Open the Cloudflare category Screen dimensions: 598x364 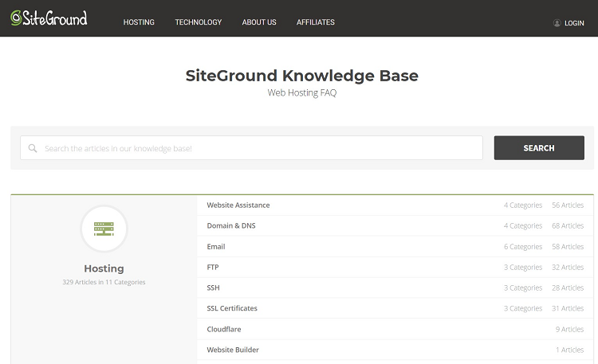coord(224,329)
